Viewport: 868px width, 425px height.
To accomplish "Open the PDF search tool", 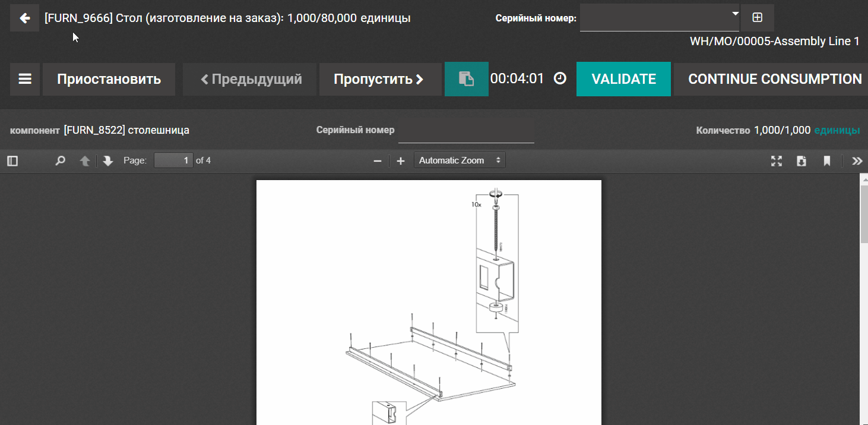I will tap(59, 160).
